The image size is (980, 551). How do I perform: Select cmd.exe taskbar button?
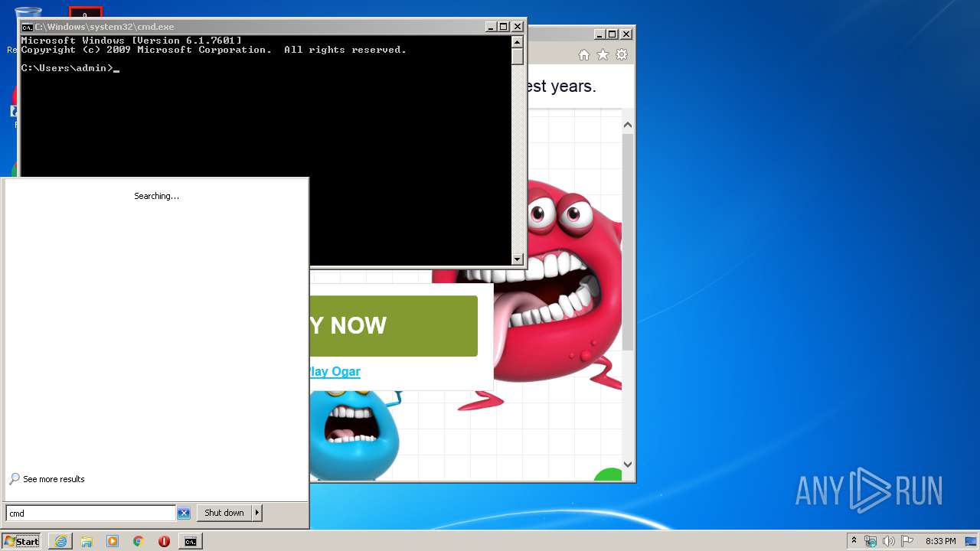[x=190, y=541]
